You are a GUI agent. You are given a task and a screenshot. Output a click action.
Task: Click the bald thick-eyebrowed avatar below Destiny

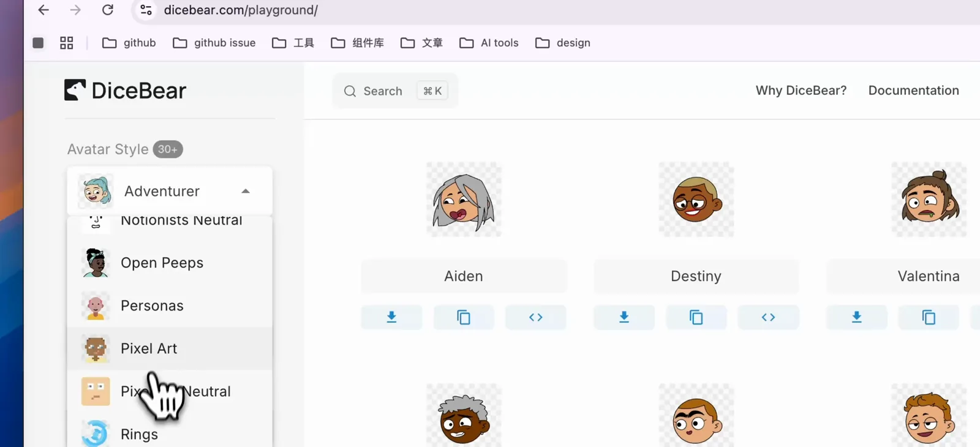pos(696,416)
